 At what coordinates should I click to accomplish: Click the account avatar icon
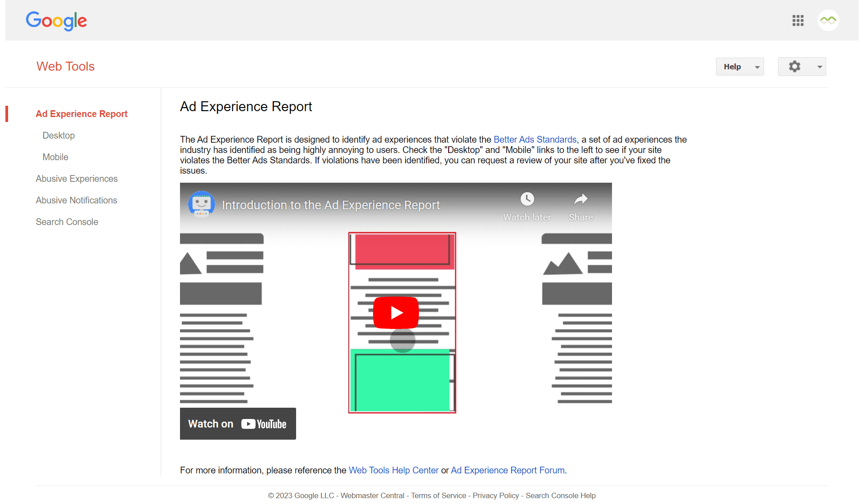[x=828, y=20]
